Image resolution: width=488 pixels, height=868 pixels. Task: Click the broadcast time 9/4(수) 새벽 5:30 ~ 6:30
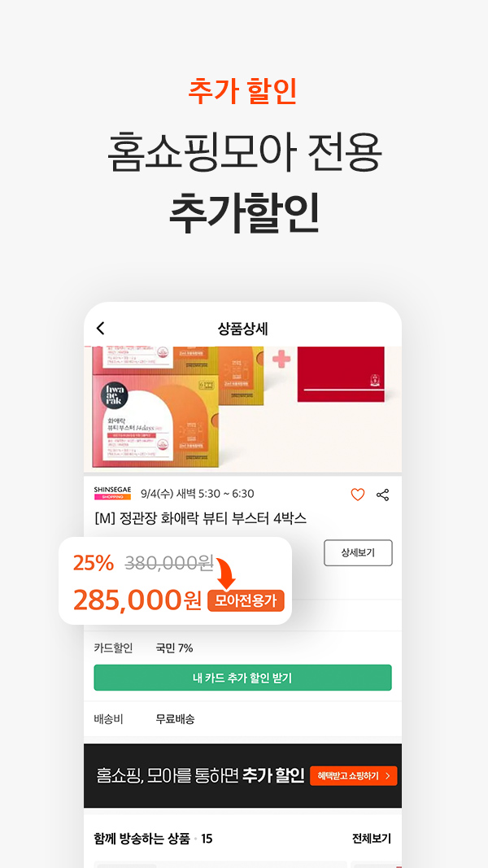[198, 494]
